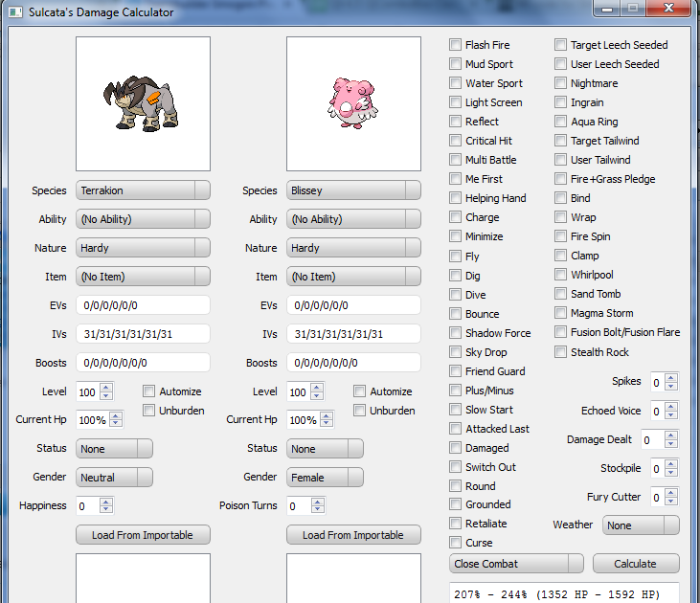
Task: Increase the Damage Dealt value
Action: click(671, 435)
